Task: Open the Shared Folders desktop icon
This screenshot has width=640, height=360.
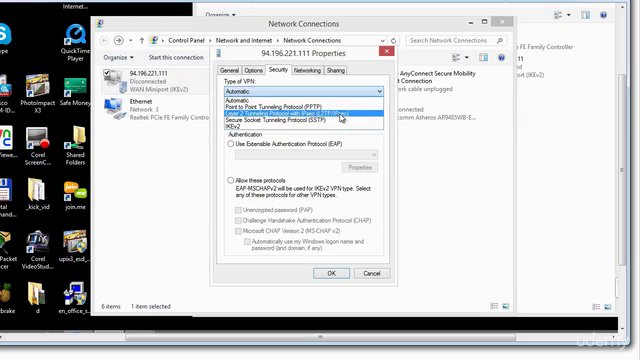Action: [76, 145]
